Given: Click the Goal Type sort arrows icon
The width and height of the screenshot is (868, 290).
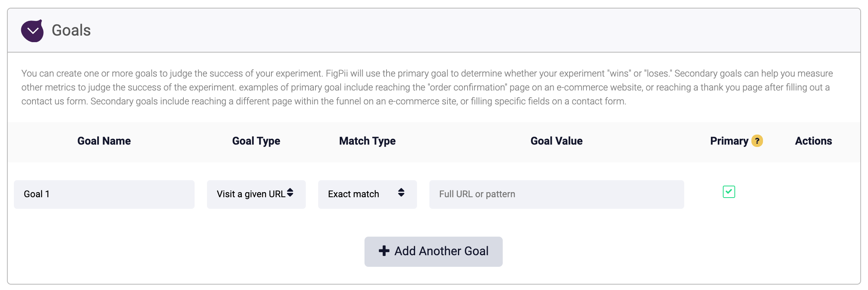Looking at the screenshot, I should [x=290, y=193].
